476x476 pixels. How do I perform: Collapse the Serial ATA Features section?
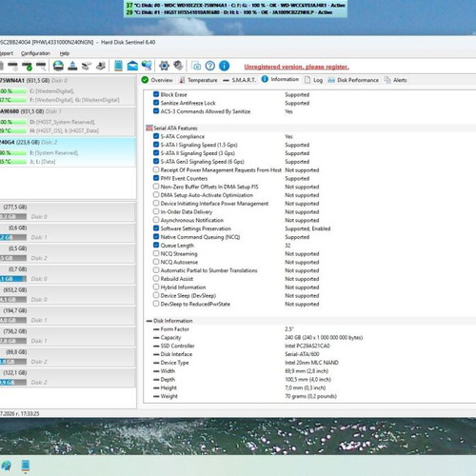(149, 128)
